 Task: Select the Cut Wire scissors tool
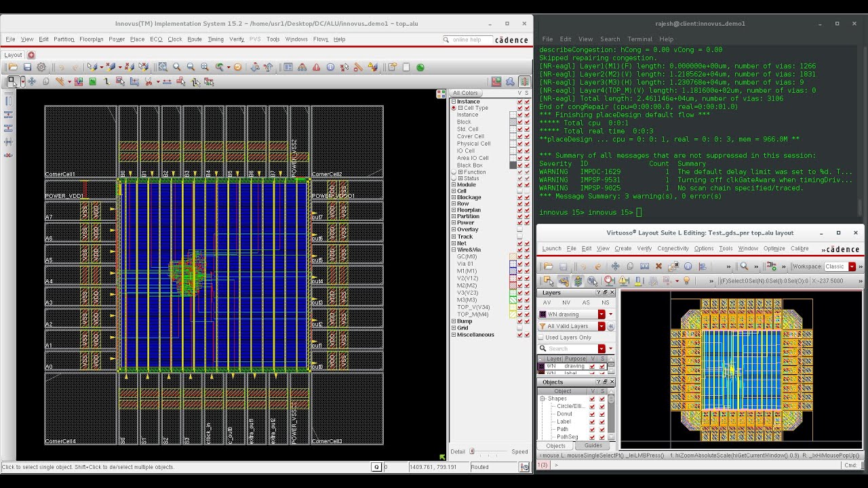pyautogui.click(x=149, y=81)
